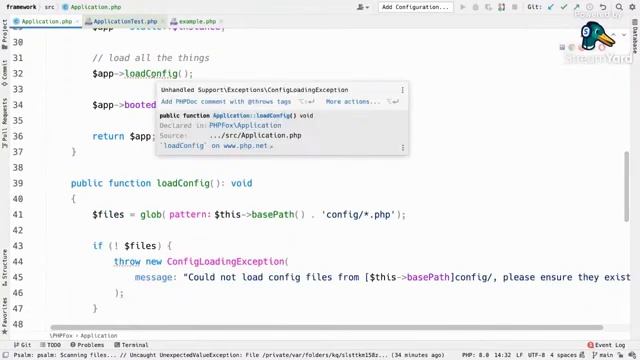Click the Application breadcrumb at editor bottom
This screenshot has width=640, height=360.
click(x=99, y=336)
